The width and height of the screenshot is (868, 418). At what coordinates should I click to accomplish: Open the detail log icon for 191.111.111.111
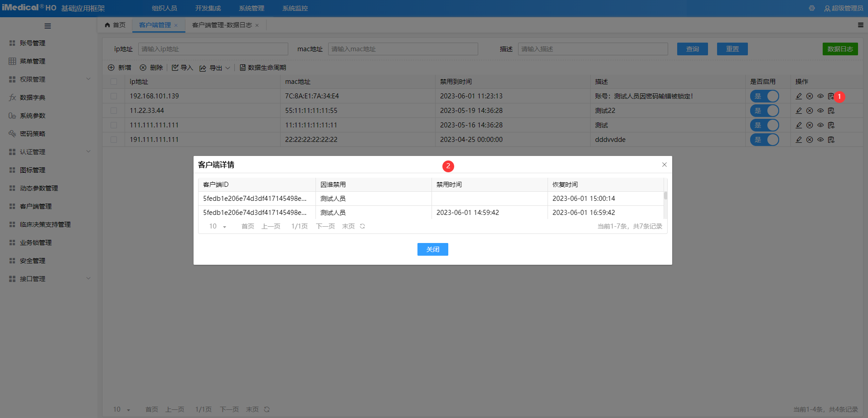(x=831, y=140)
